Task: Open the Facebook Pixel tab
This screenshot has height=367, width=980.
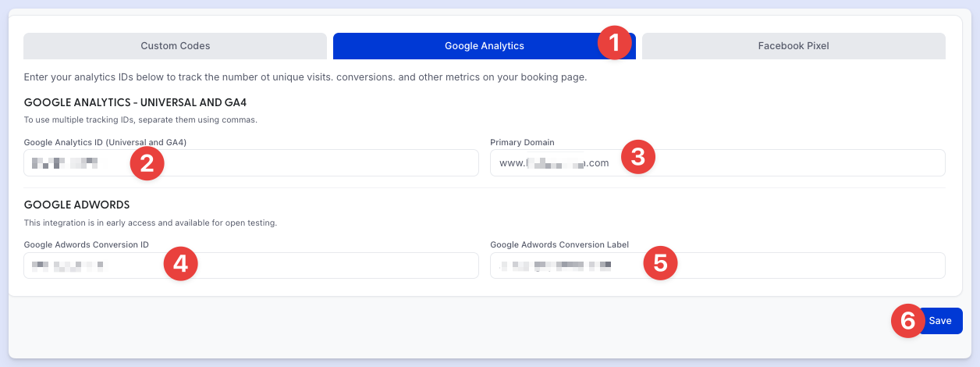Action: [794, 46]
